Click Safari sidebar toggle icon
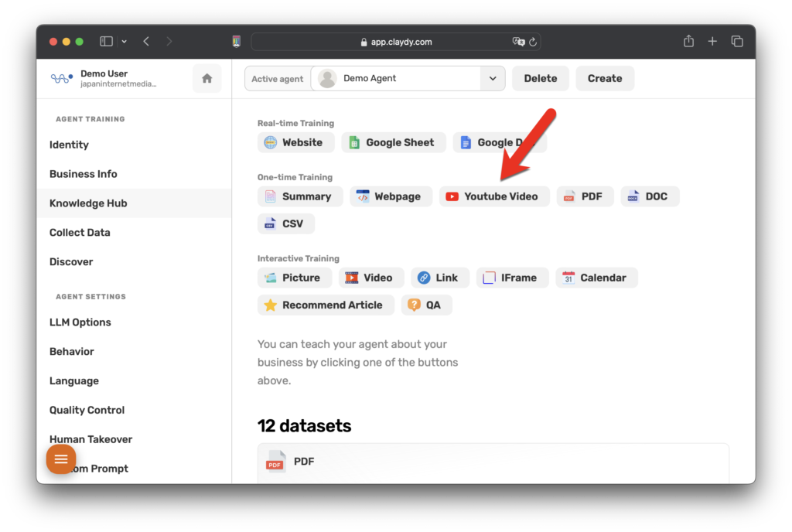This screenshot has height=532, width=792. point(107,42)
